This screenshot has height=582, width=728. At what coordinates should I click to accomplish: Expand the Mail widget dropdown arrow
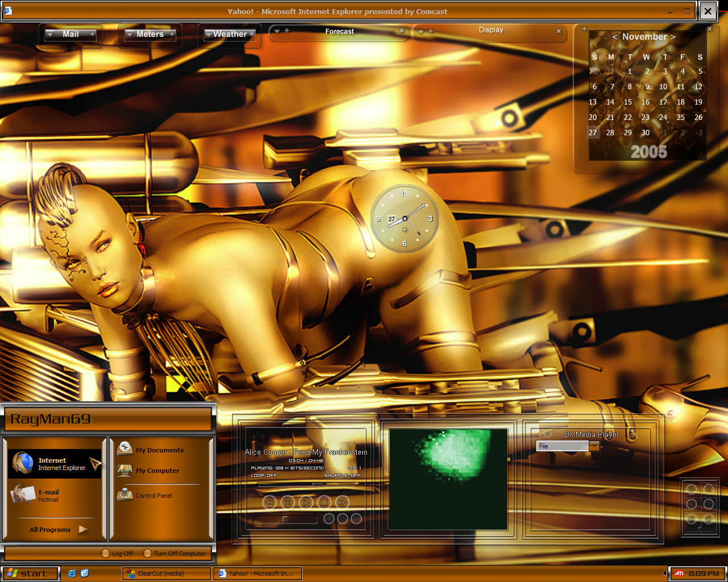[x=50, y=35]
